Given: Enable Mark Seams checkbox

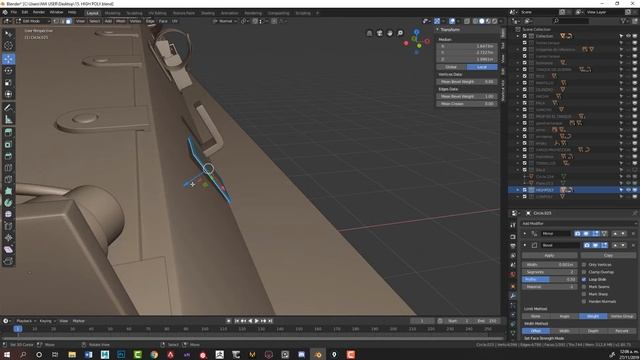Looking at the screenshot, I should 584,287.
